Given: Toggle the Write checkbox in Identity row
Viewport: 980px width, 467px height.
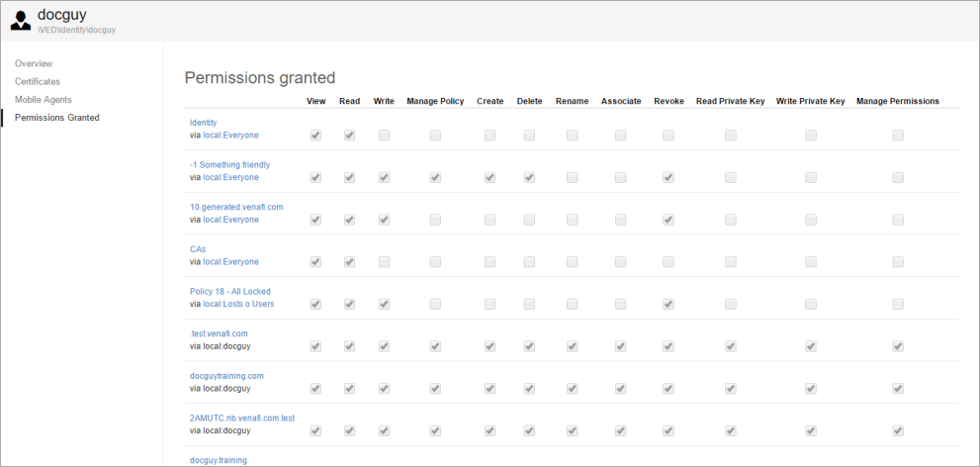Looking at the screenshot, I should (x=384, y=136).
